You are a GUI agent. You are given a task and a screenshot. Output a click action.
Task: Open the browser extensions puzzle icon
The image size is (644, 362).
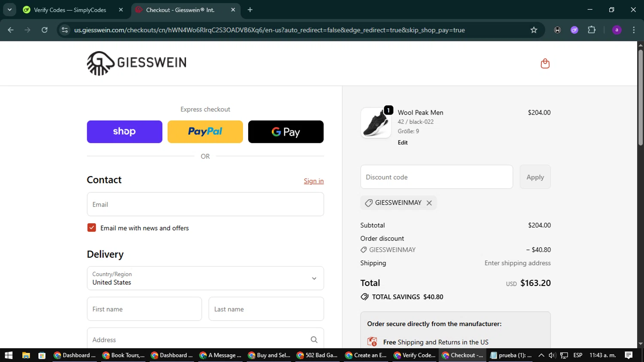tap(592, 30)
